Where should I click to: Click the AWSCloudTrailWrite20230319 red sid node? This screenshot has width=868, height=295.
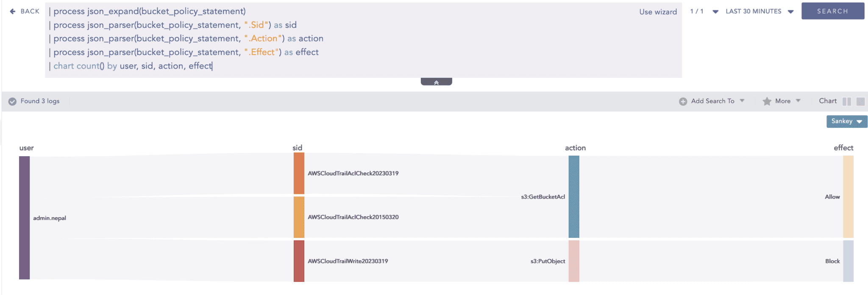(x=299, y=261)
